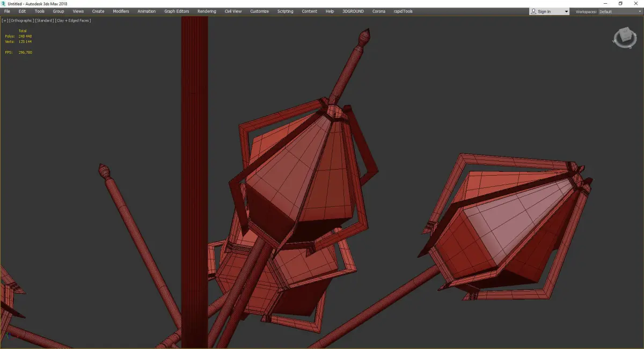Open the Tools menu
The image size is (644, 349).
tap(40, 11)
